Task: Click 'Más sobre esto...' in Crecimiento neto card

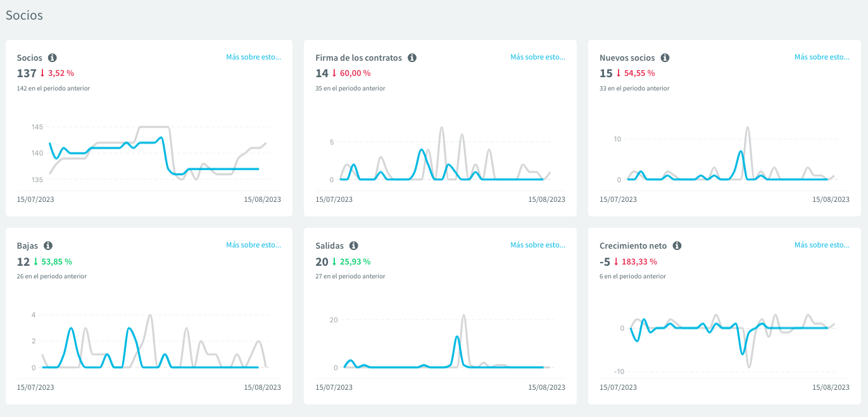Action: pos(822,245)
